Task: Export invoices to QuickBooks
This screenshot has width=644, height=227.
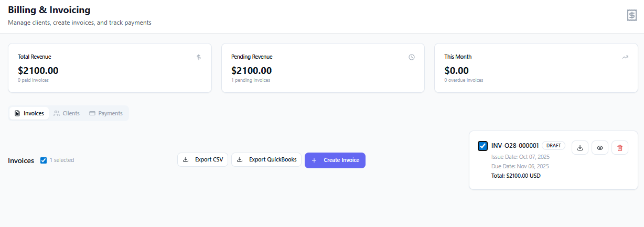Action: point(266,159)
